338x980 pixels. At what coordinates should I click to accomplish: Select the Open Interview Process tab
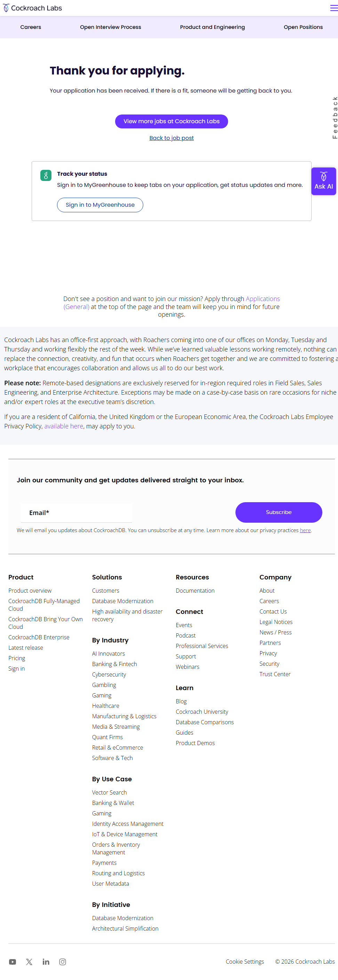pos(110,27)
